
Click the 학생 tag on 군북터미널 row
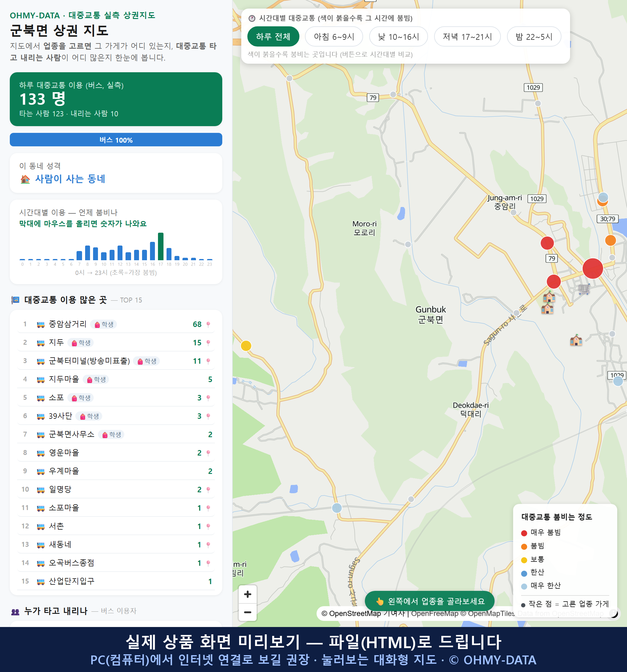click(x=146, y=361)
